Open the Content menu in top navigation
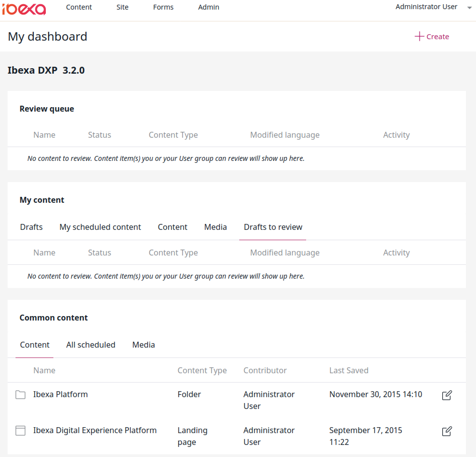Image resolution: width=476 pixels, height=457 pixels. (x=79, y=7)
